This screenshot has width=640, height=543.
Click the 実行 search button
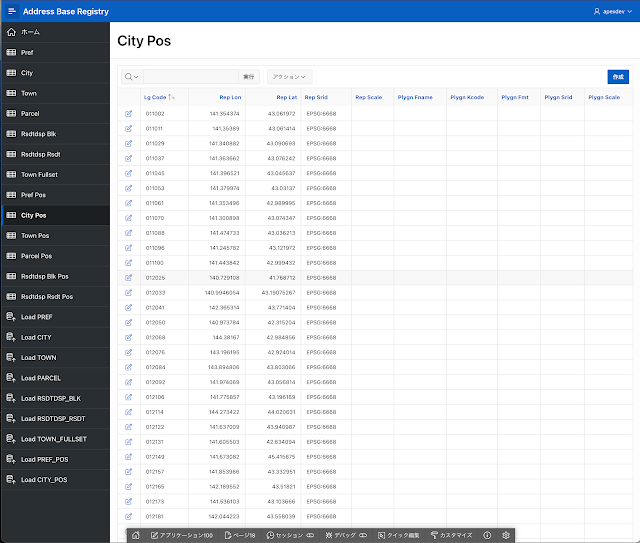point(249,77)
